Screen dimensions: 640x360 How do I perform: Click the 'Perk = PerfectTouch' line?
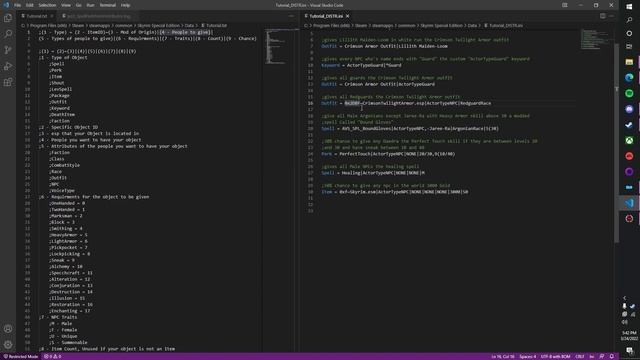click(x=388, y=154)
